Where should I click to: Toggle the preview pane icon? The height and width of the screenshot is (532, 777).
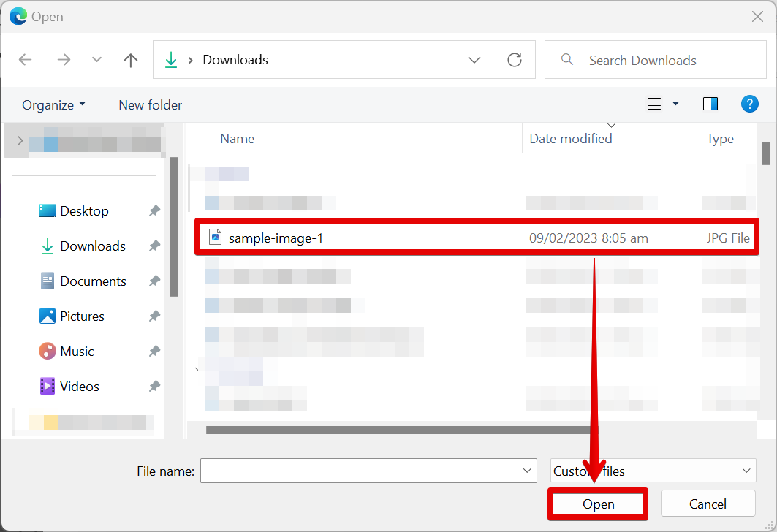click(x=710, y=104)
